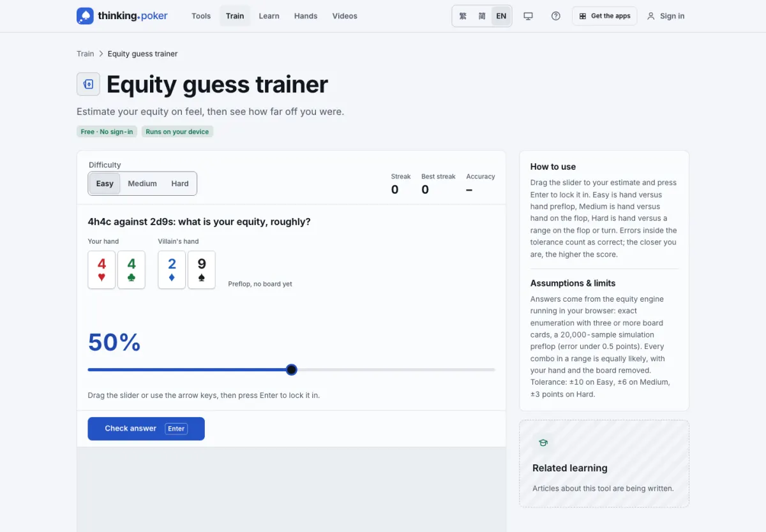Viewport: 766px width, 532px height.
Task: Click the graduation cap icon in Related learning
Action: (543, 443)
